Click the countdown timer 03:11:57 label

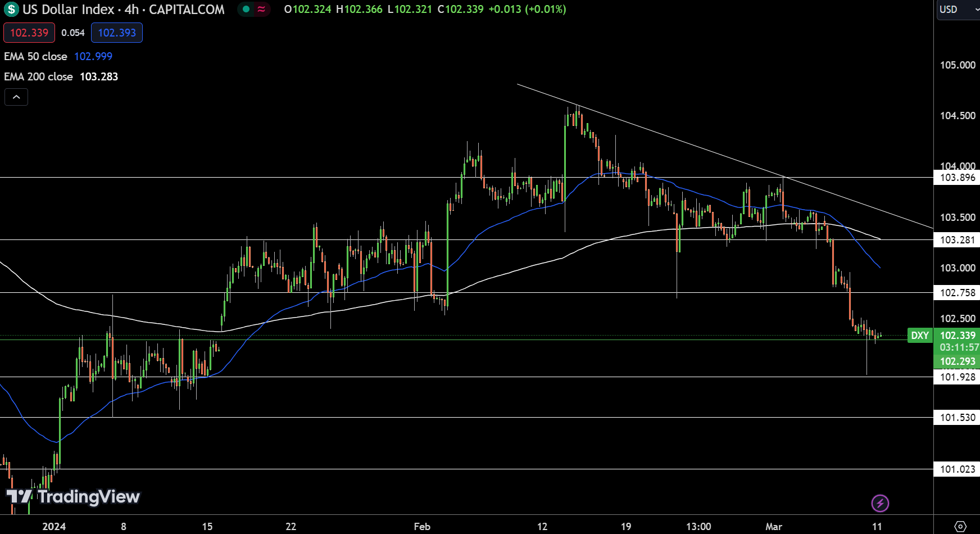click(x=959, y=348)
